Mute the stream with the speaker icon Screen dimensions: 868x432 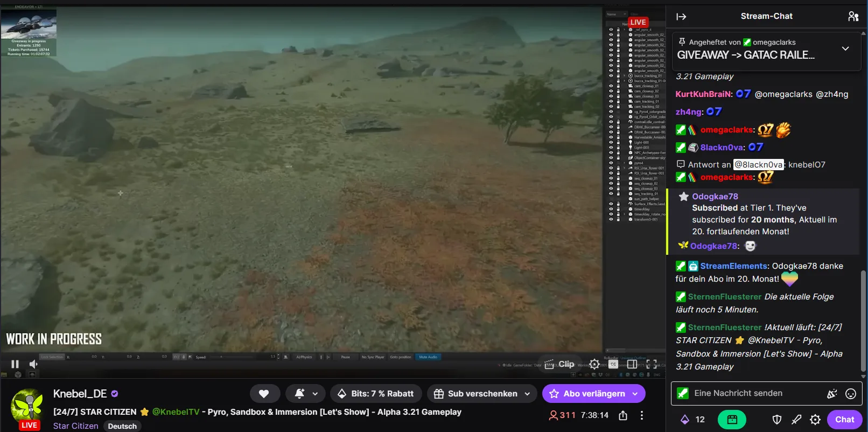click(x=33, y=364)
